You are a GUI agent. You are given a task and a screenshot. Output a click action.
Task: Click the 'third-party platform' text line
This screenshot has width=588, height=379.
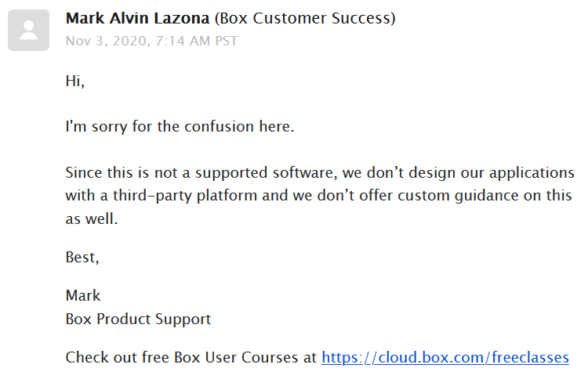point(318,196)
